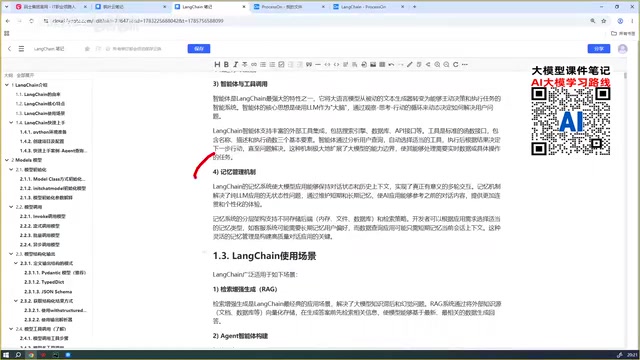Insert inline code markup
Viewport: 640px width, 360px height.
click(x=327, y=64)
